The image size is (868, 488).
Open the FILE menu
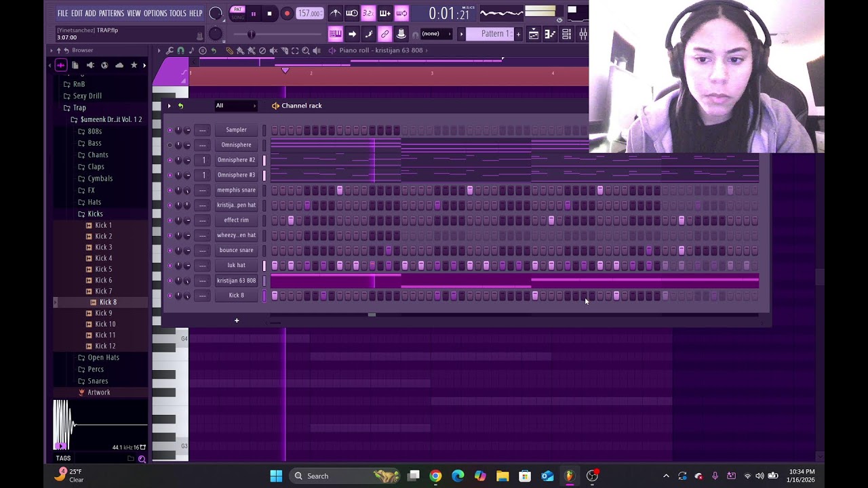click(x=62, y=14)
